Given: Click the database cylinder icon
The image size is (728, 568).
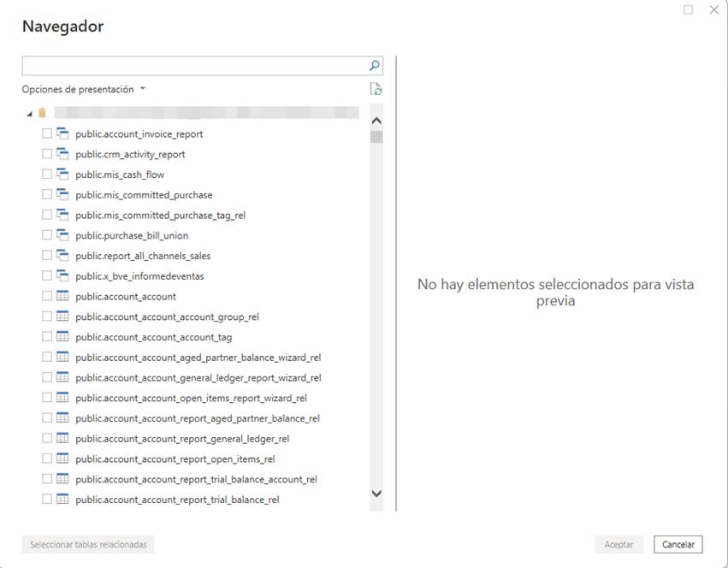Looking at the screenshot, I should (42, 113).
